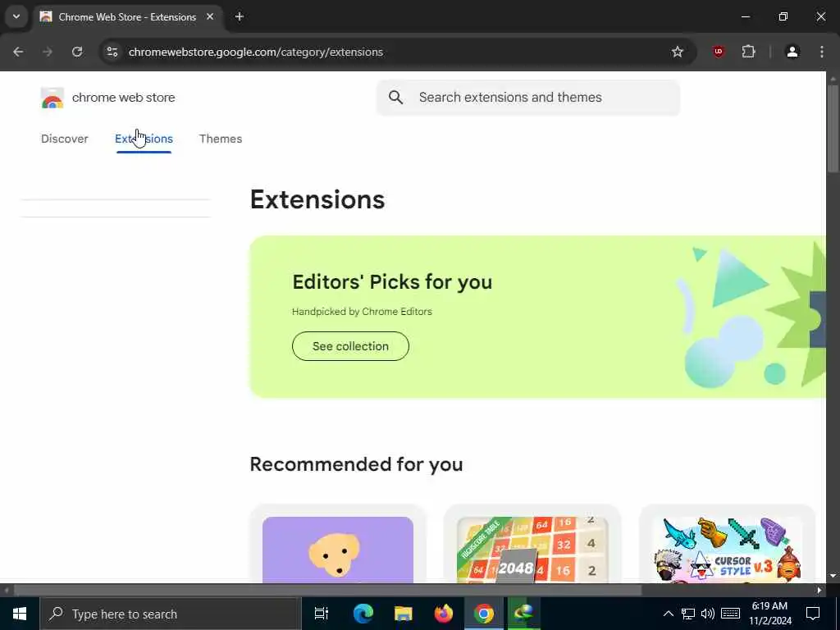Image resolution: width=840 pixels, height=630 pixels.
Task: Click the horizontal scrollbar thumb
Action: point(327,591)
